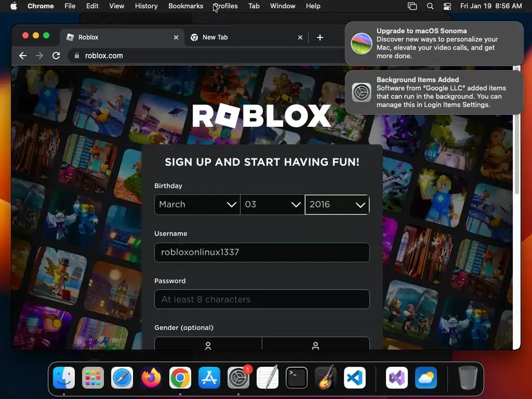Click the Background Items Added notification
Screen dimensions: 532x399
click(434, 92)
